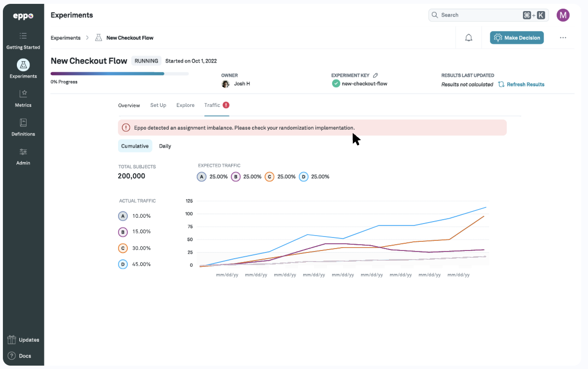Image resolution: width=588 pixels, height=369 pixels.
Task: Open the Definitions panel
Action: [x=23, y=127]
